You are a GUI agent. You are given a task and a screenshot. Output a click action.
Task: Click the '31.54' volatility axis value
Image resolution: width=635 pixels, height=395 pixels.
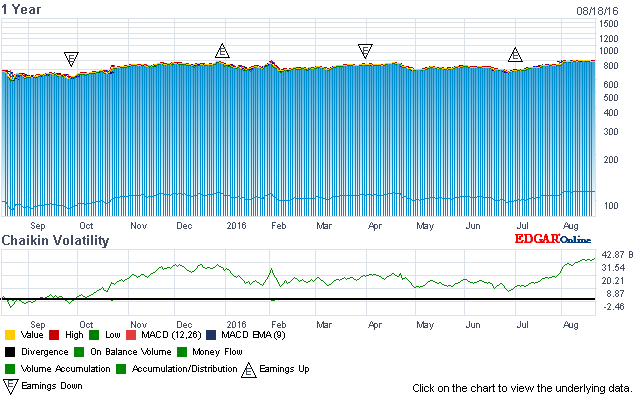(x=613, y=268)
